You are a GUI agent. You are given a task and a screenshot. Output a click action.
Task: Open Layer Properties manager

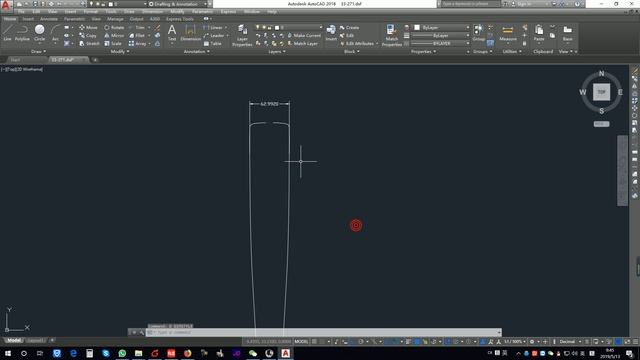click(x=242, y=35)
